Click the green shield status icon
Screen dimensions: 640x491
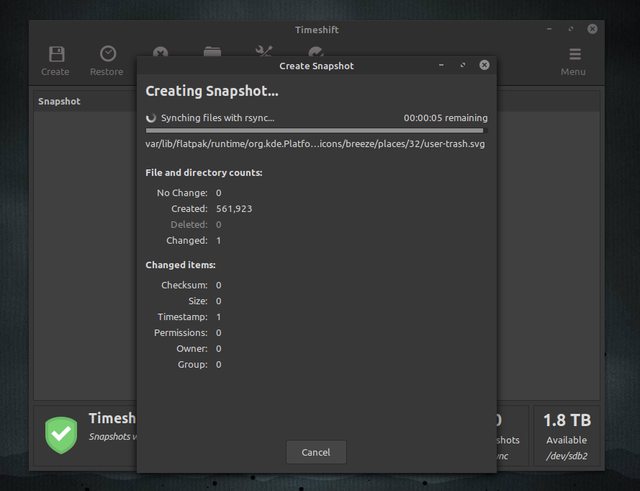pos(60,434)
